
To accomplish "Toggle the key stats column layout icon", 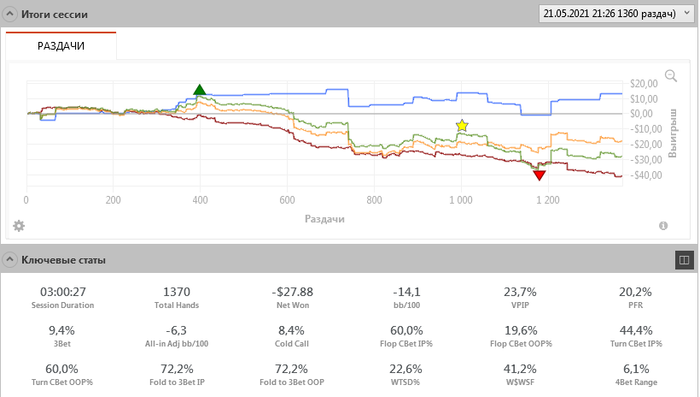I will tap(684, 260).
